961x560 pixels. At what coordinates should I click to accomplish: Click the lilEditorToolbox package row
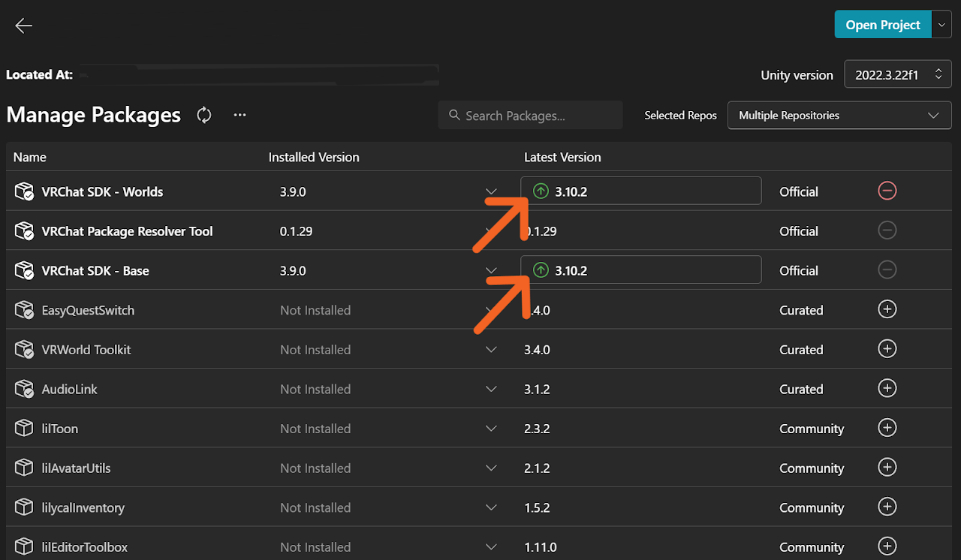[x=86, y=546]
